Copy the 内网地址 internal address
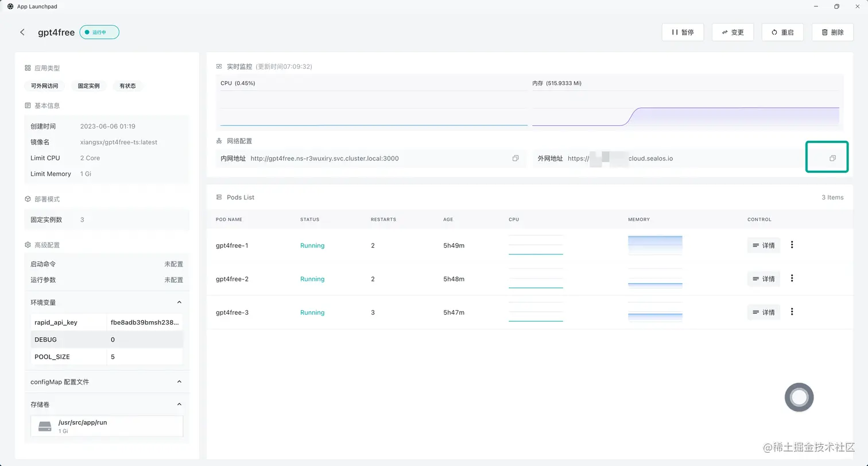Image resolution: width=868 pixels, height=466 pixels. click(516, 158)
